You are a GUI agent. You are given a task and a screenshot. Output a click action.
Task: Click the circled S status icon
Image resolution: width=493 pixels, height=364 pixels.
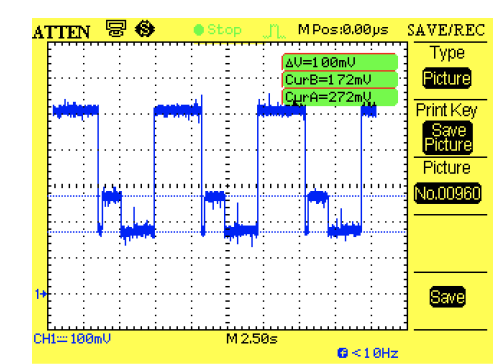pos(145,29)
